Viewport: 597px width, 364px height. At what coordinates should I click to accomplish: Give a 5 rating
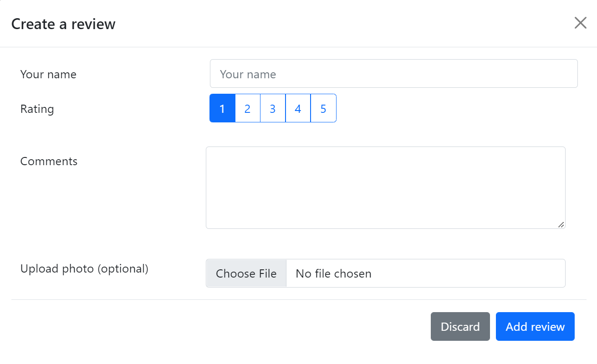coord(323,108)
